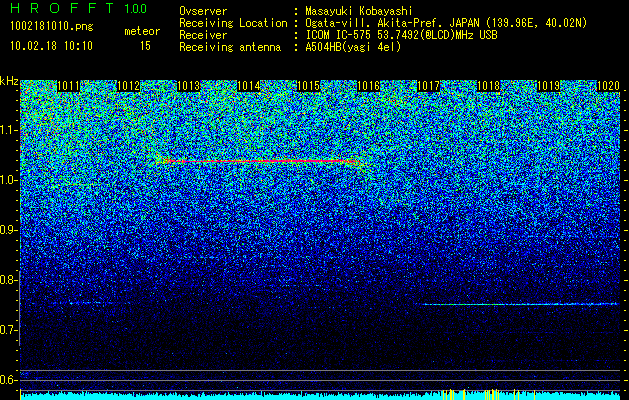The height and width of the screenshot is (400, 629).
Task: Click the meteor label
Action: [x=142, y=31]
